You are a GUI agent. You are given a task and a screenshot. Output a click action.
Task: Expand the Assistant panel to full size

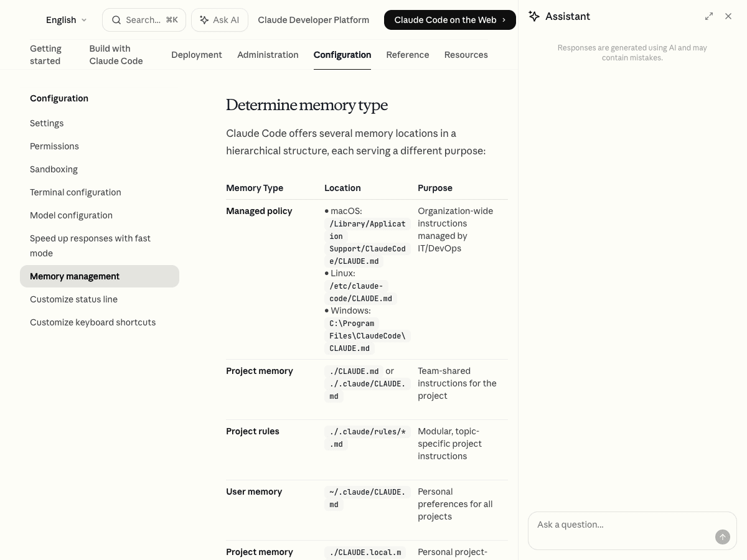[x=709, y=16]
